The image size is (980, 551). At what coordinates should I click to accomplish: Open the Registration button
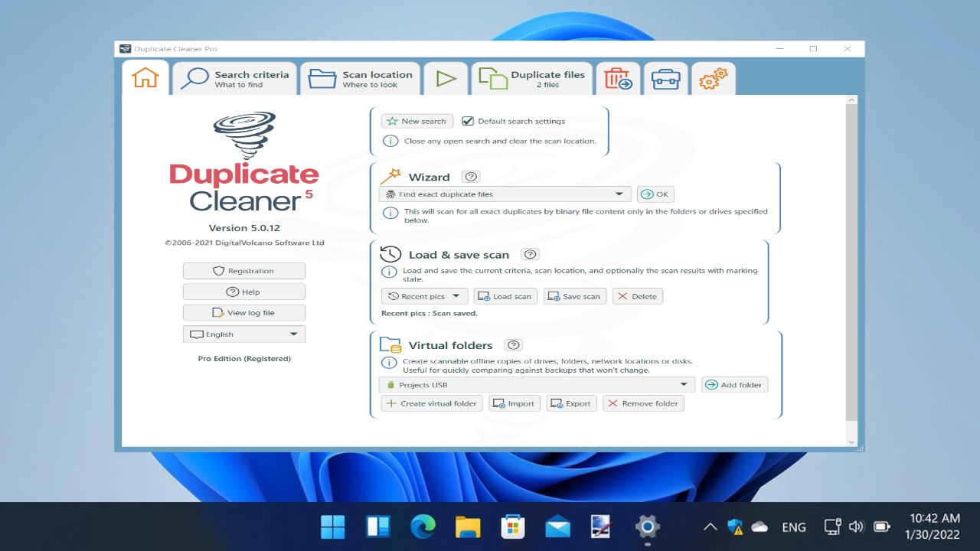pos(244,271)
